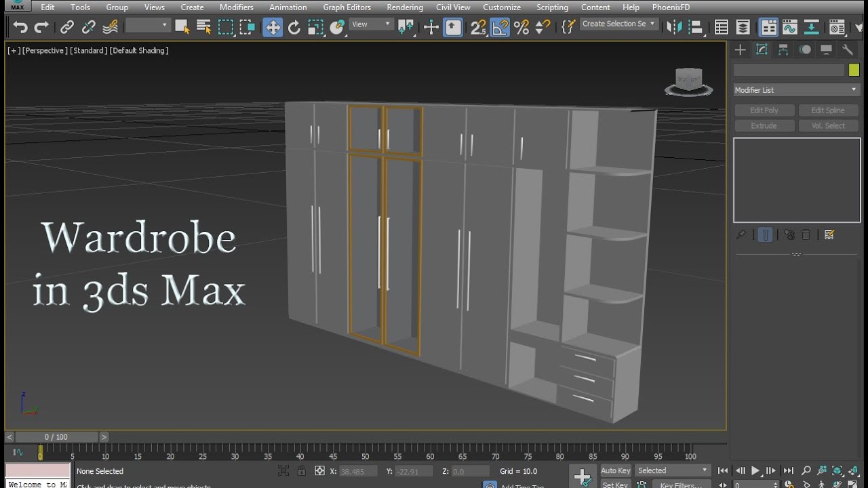
Task: Open [Default Shading] viewport menu
Action: (139, 50)
